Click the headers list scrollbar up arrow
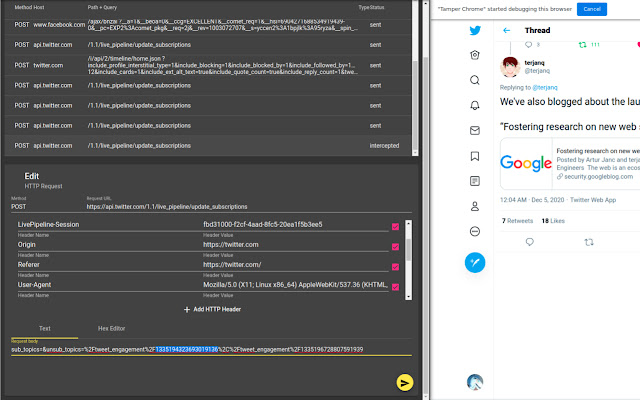The height and width of the screenshot is (400, 640). [x=409, y=223]
